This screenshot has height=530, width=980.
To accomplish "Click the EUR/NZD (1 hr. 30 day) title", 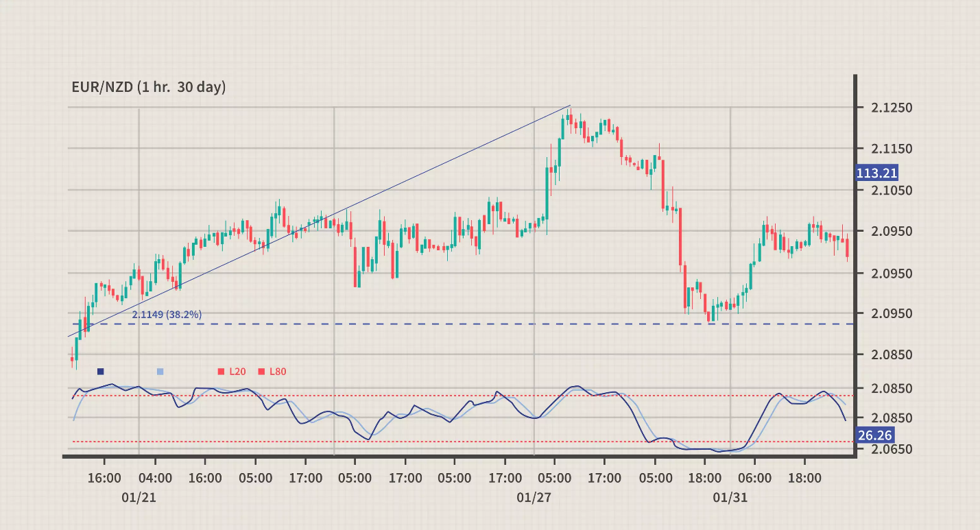I will (x=149, y=87).
